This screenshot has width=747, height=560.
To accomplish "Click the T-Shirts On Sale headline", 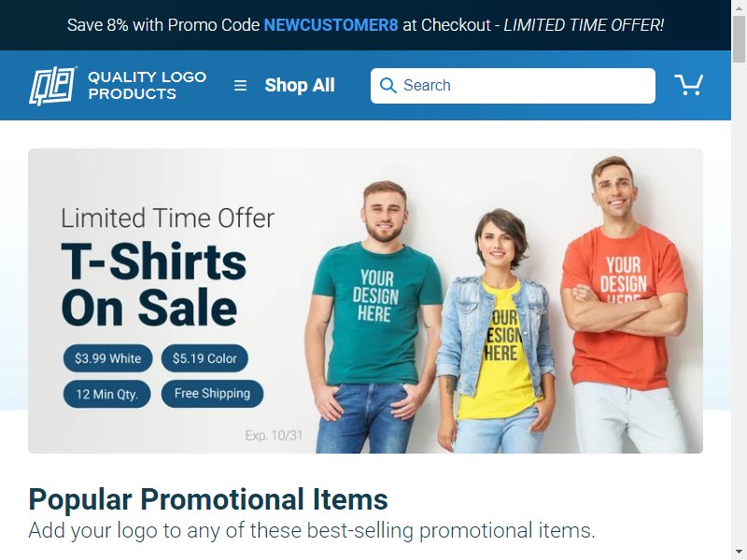I will [153, 285].
